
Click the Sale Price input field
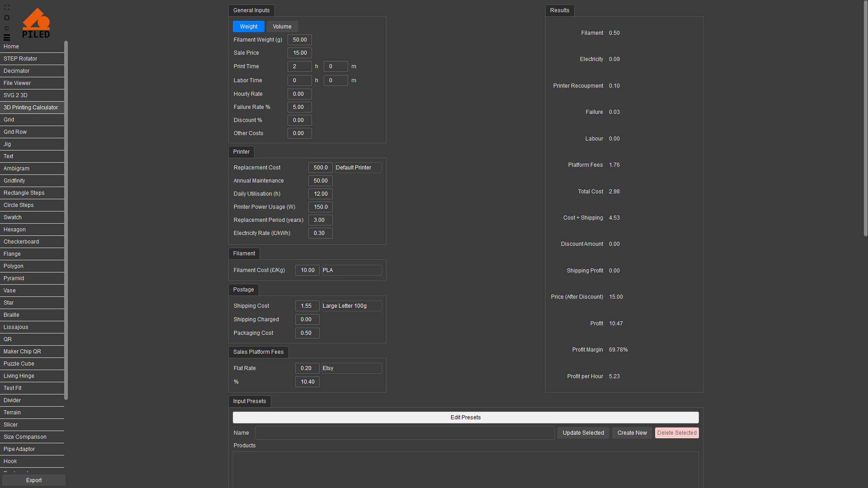[x=299, y=53]
